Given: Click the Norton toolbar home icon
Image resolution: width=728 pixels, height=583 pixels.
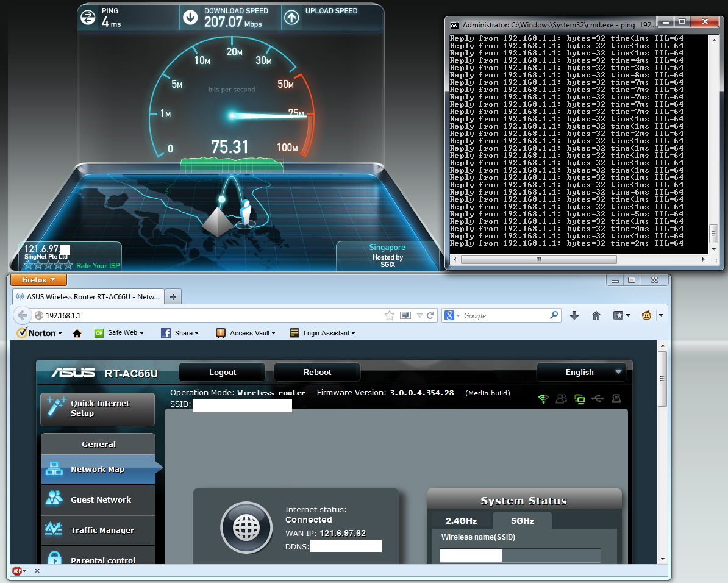Looking at the screenshot, I should (x=77, y=333).
